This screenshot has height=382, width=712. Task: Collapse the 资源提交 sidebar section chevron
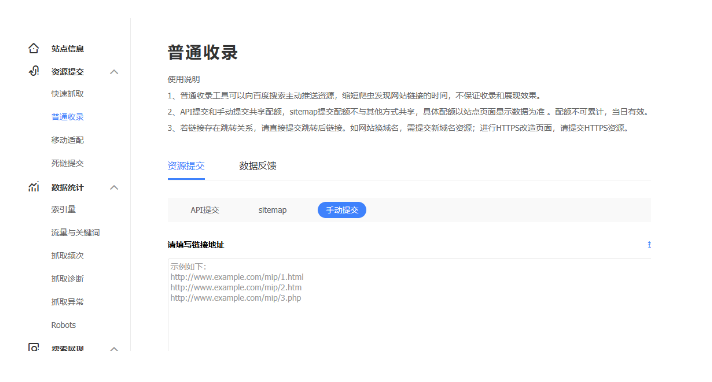coord(114,72)
